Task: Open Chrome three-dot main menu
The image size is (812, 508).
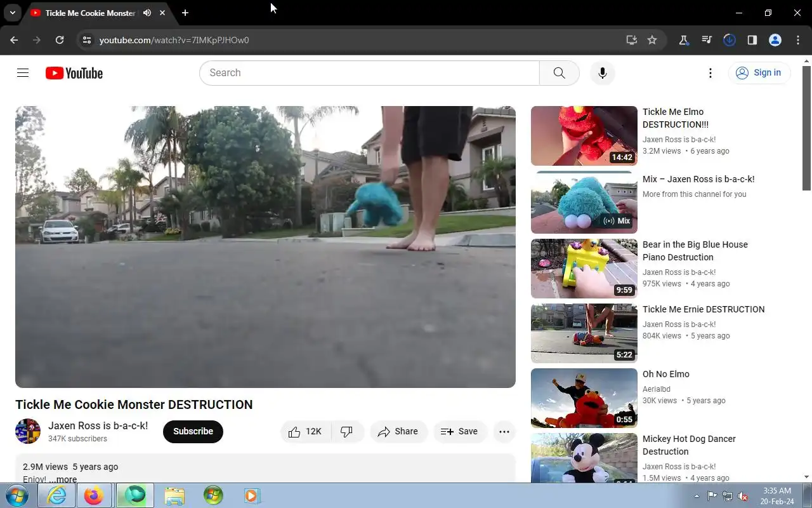Action: pos(798,40)
